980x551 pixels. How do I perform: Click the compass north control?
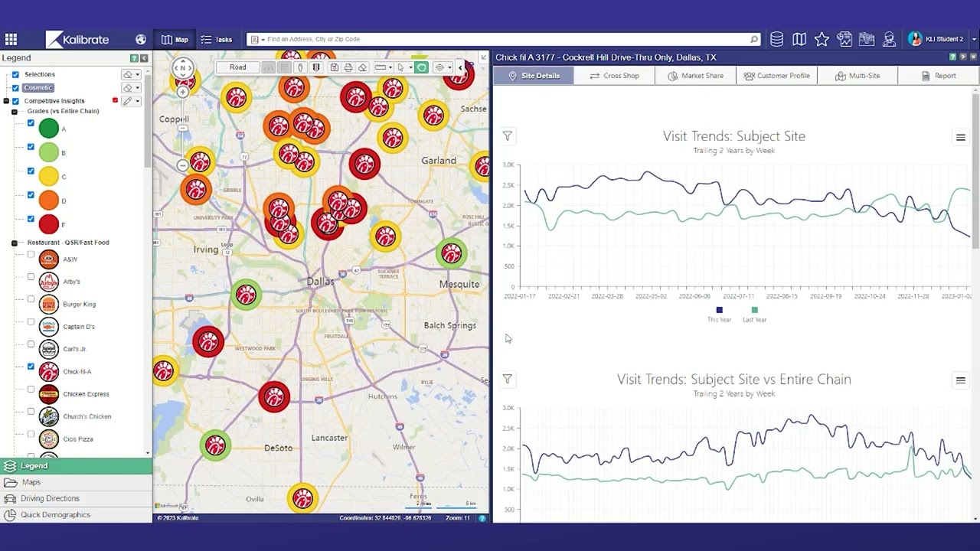(183, 68)
